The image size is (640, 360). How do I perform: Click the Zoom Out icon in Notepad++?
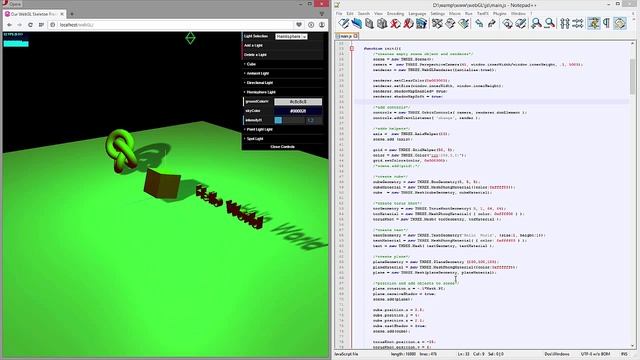coord(550,23)
